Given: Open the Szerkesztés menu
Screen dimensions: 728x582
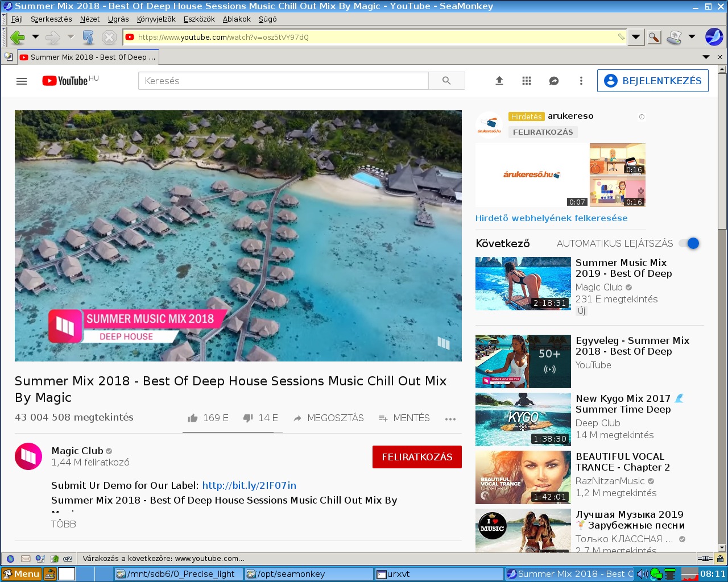Looking at the screenshot, I should tap(51, 19).
